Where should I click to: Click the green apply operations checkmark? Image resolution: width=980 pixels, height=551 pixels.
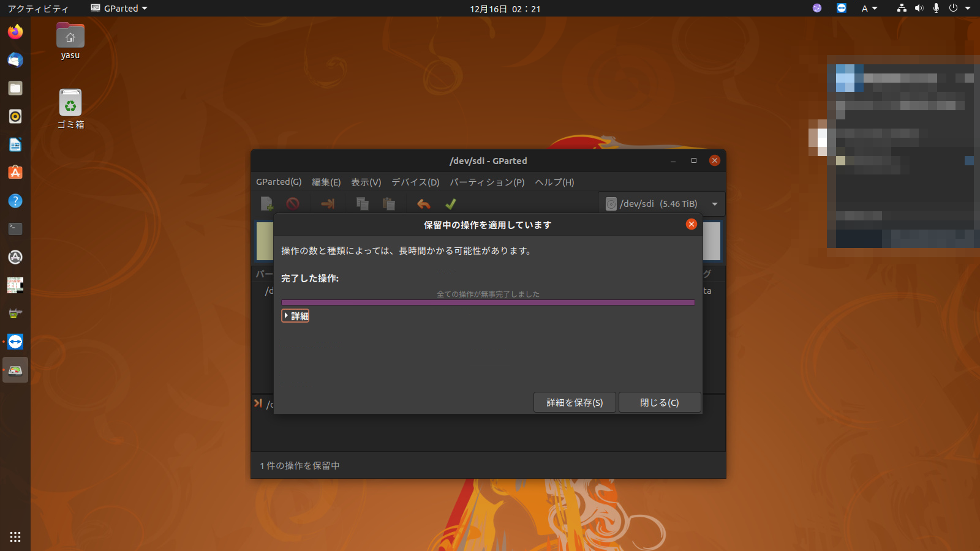pos(451,204)
